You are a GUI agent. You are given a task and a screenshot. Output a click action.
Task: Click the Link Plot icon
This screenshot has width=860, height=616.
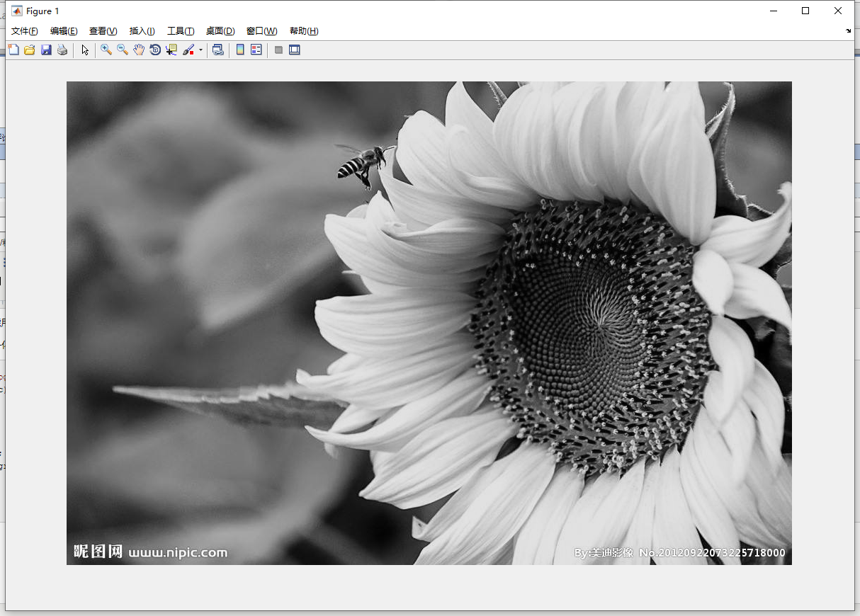(x=218, y=50)
